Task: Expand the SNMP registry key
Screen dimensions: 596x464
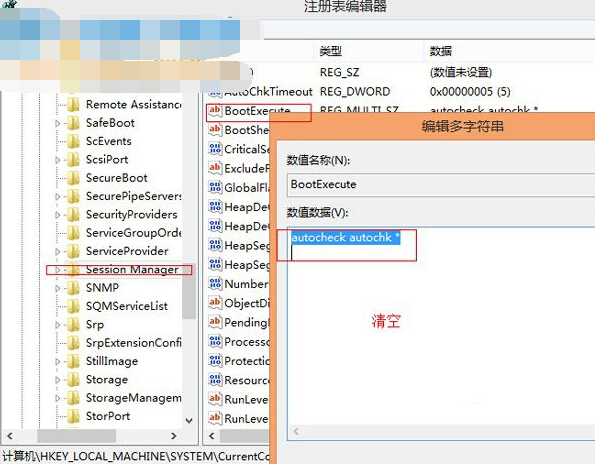Action: (x=57, y=288)
